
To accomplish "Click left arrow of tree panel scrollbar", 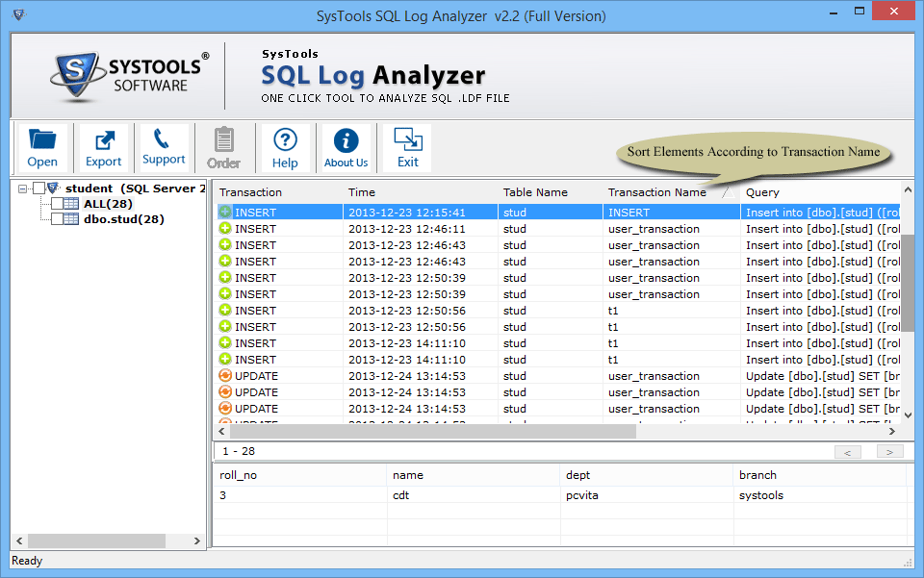I will [x=19, y=540].
